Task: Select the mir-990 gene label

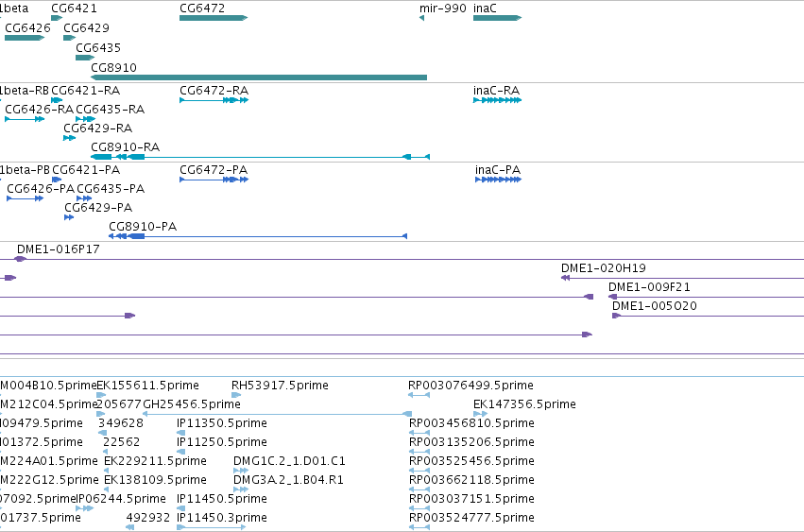Action: click(443, 9)
